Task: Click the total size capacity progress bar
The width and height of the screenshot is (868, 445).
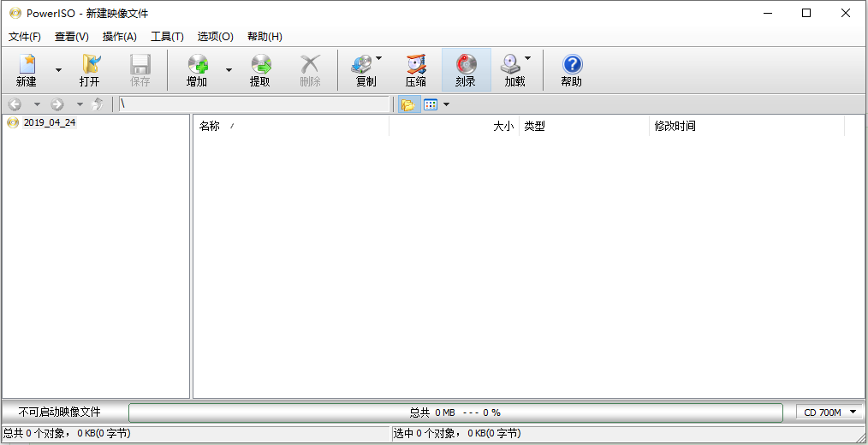Action: [455, 412]
